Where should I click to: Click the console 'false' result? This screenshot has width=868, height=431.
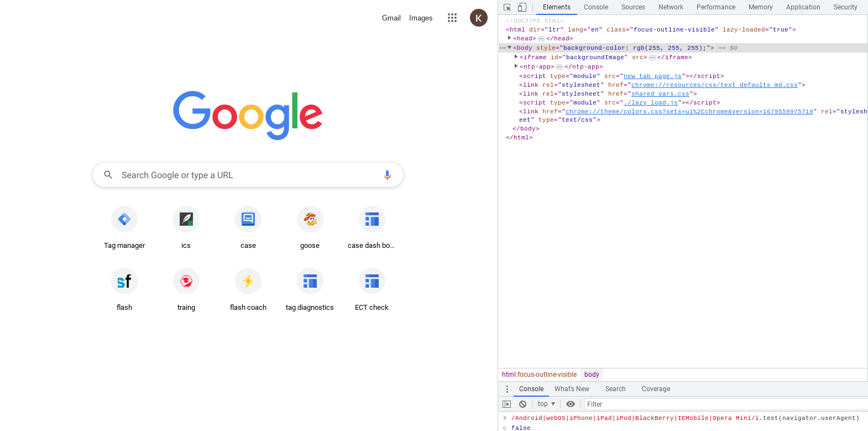pos(521,428)
